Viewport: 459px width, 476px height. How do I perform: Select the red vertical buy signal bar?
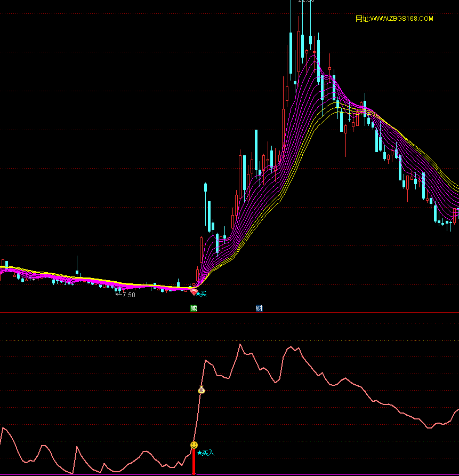tap(194, 462)
